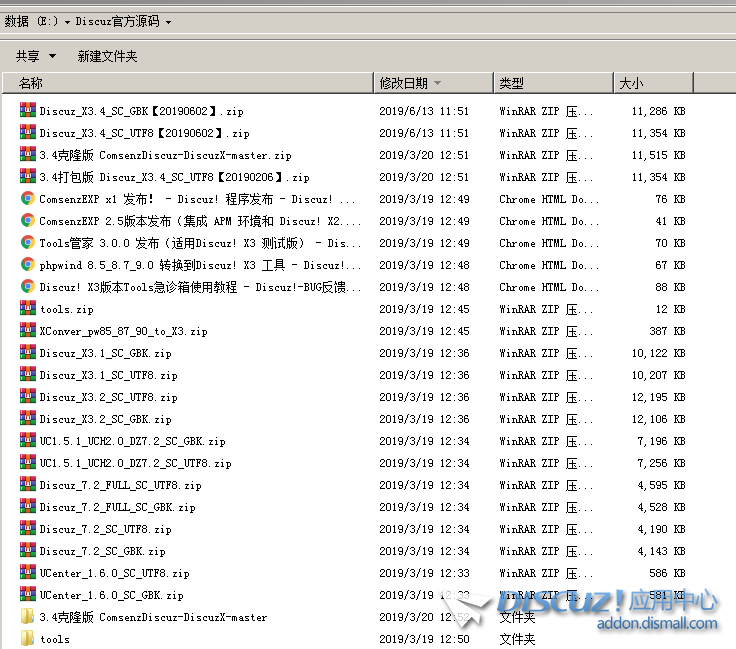
Task: Click size 586 KB cell
Action: coord(667,573)
